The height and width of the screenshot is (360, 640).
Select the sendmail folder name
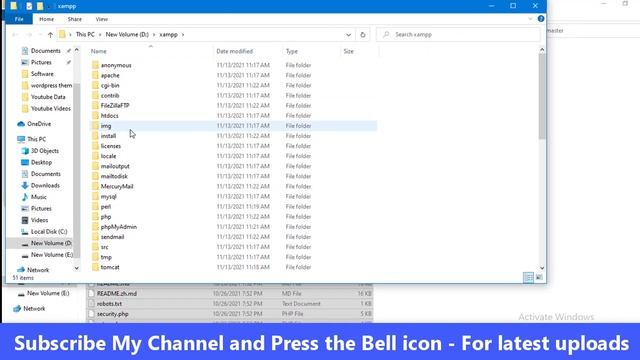(x=112, y=237)
